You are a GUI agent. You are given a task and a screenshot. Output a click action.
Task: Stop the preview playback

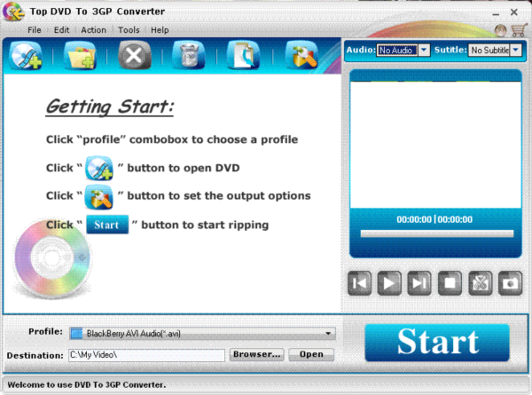(x=450, y=283)
